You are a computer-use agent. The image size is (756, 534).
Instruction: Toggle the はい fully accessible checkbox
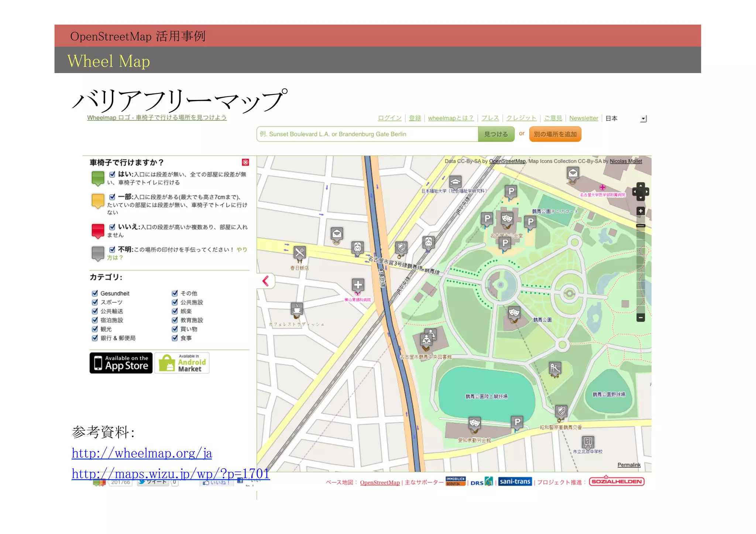point(112,174)
